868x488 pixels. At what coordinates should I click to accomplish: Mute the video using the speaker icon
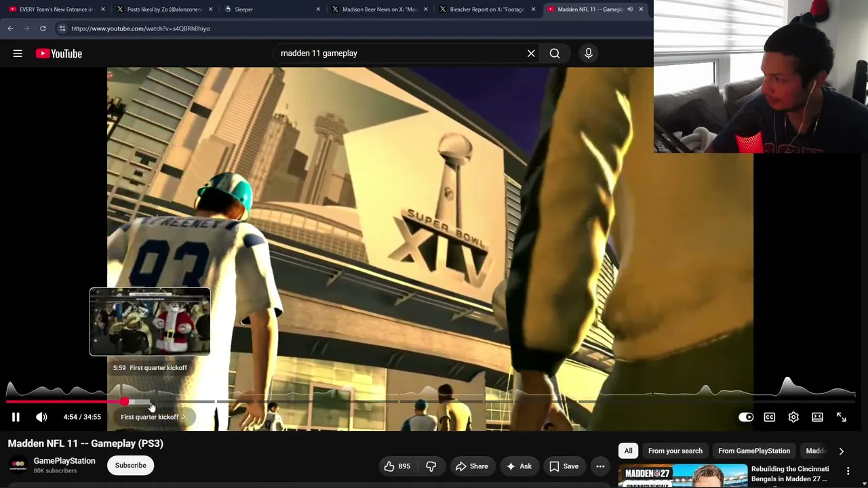coord(41,417)
